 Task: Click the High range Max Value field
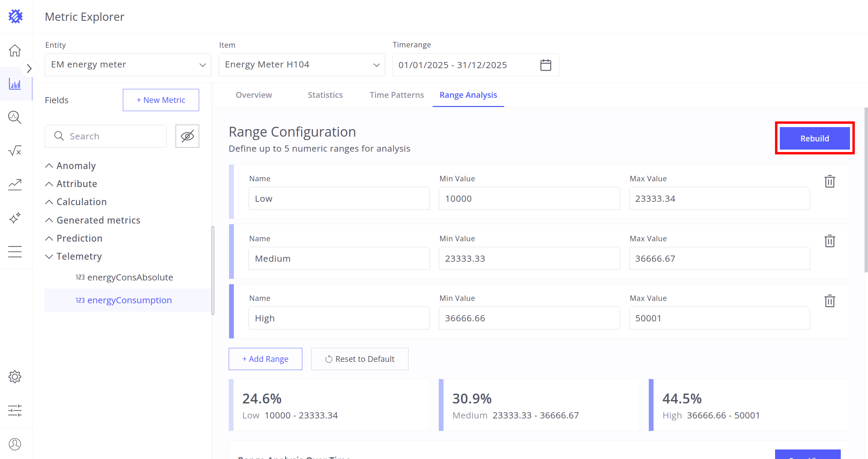(x=719, y=318)
